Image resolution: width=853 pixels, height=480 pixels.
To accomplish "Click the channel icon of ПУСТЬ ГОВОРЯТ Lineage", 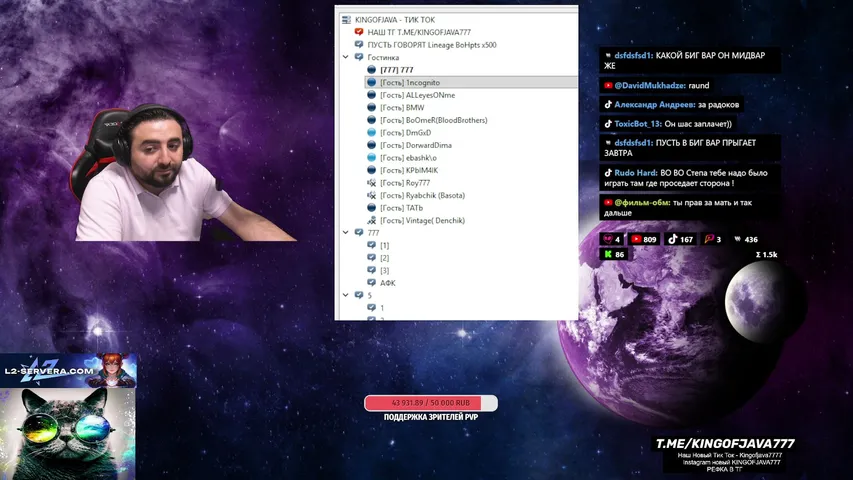I will tap(359, 45).
